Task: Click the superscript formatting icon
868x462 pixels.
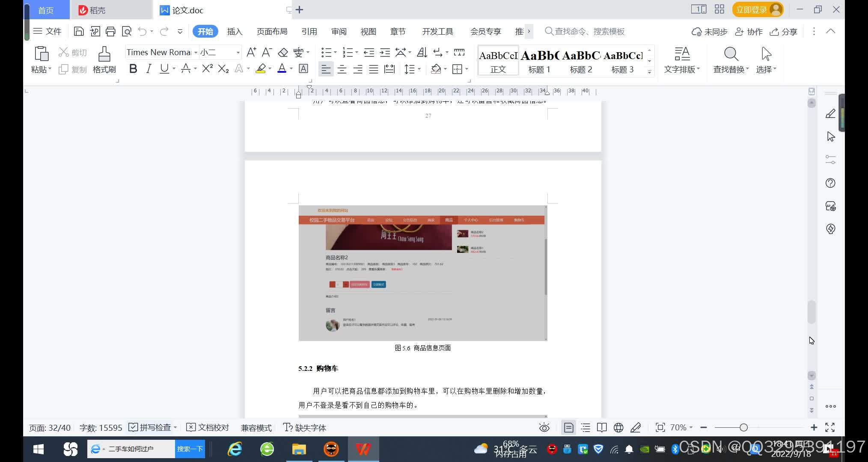Action: pos(208,69)
